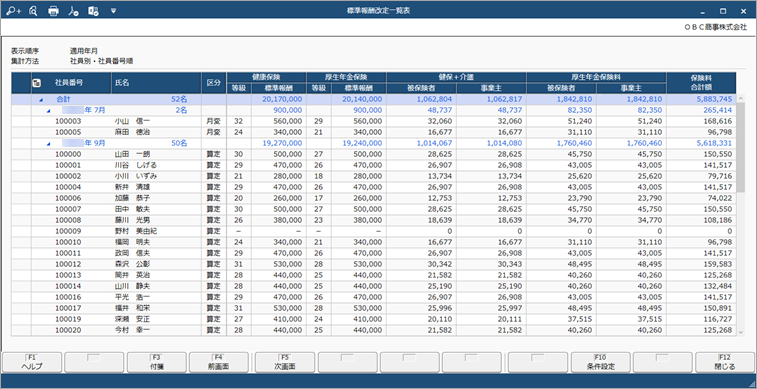Click the F12 閉じる button
This screenshot has width=757, height=389.
point(725,362)
